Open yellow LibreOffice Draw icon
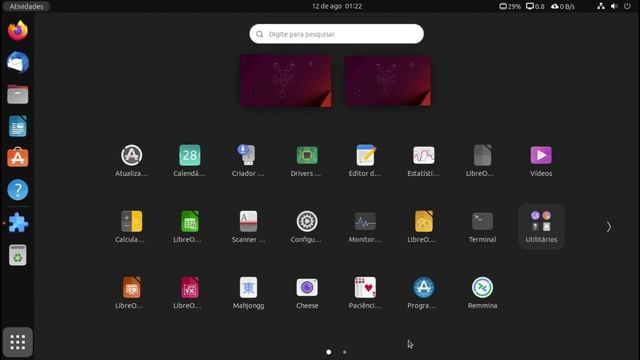640x360 pixels. point(423,227)
